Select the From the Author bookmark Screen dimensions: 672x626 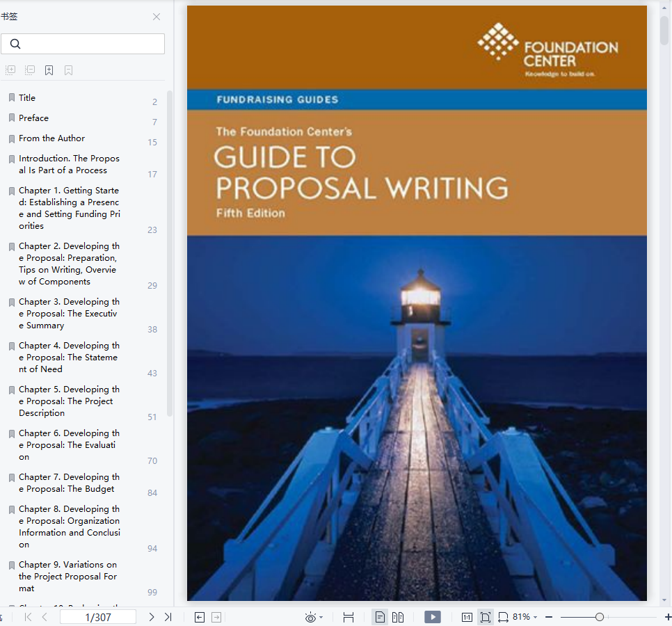coord(52,138)
